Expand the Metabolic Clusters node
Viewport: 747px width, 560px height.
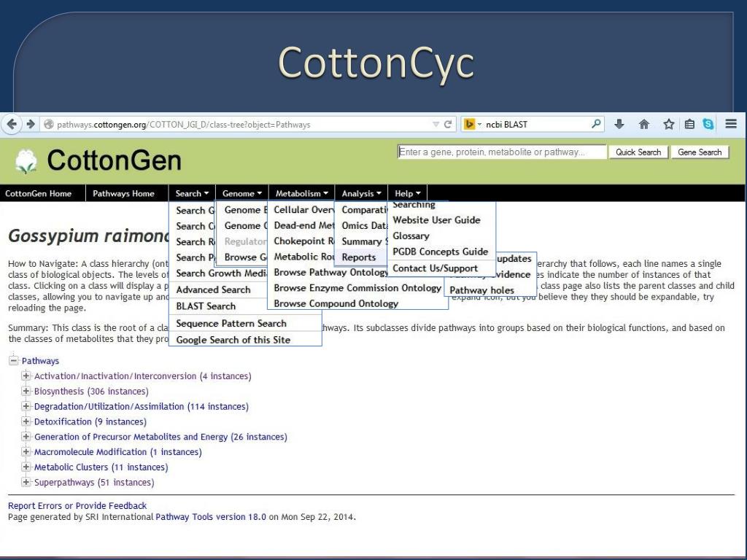click(x=26, y=467)
